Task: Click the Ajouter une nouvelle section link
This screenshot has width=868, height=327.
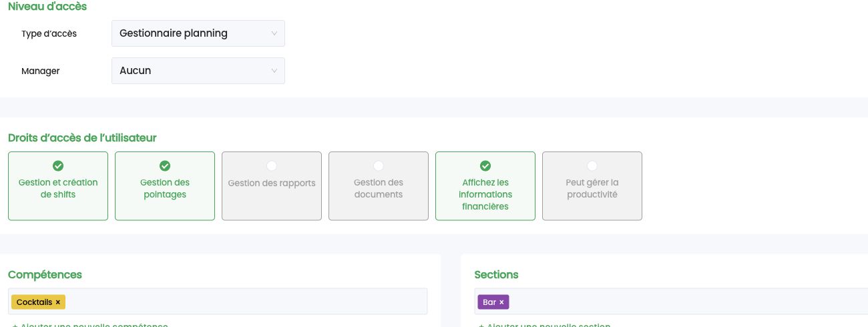Action: pyautogui.click(x=545, y=326)
